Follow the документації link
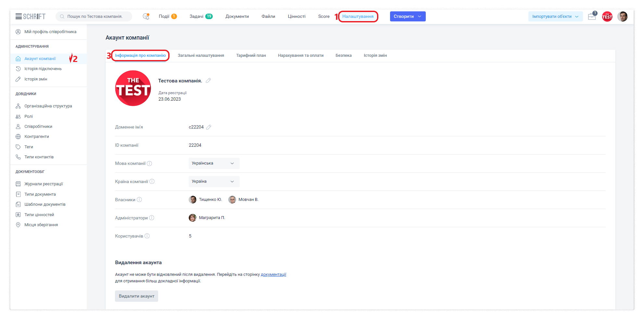Screen dimensions: 644x319 [x=273, y=275]
